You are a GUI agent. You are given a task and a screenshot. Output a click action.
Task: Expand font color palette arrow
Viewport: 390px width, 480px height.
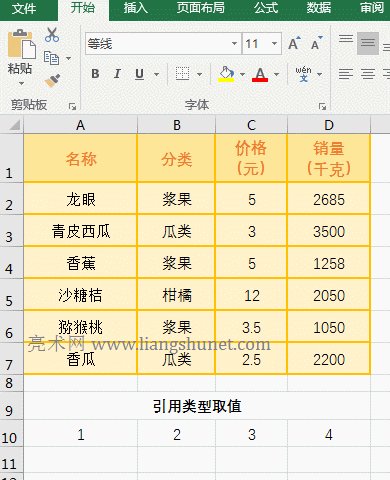[x=276, y=74]
